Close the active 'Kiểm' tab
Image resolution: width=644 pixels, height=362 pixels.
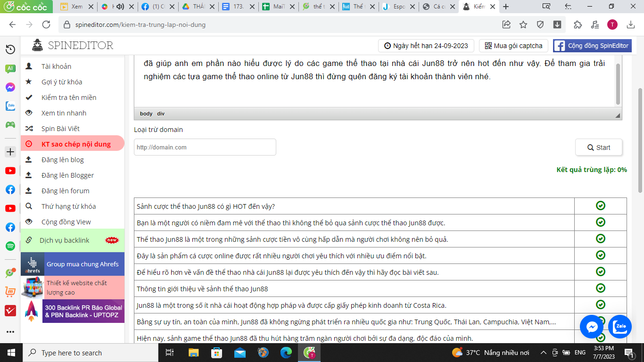(x=493, y=7)
